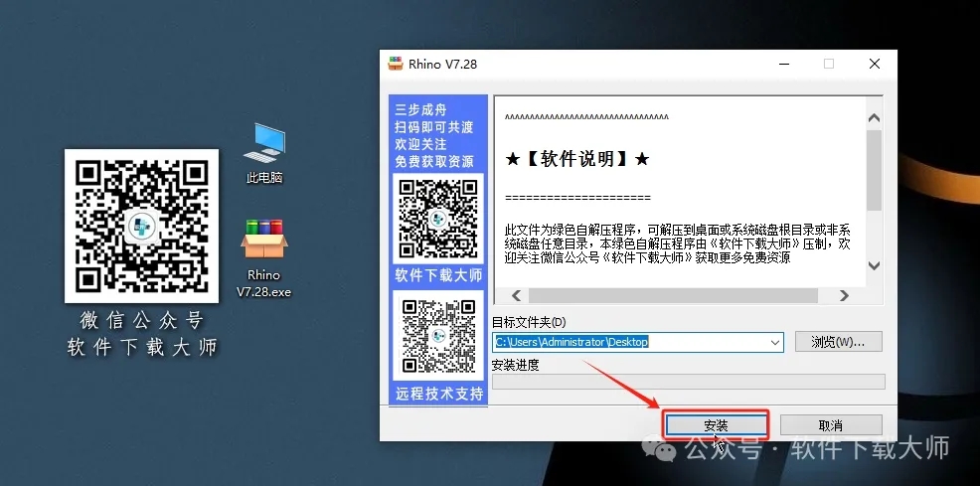Screen dimensions: 980x486
Task: Click the horizontal scrollbar thumb
Action: pyautogui.click(x=673, y=295)
